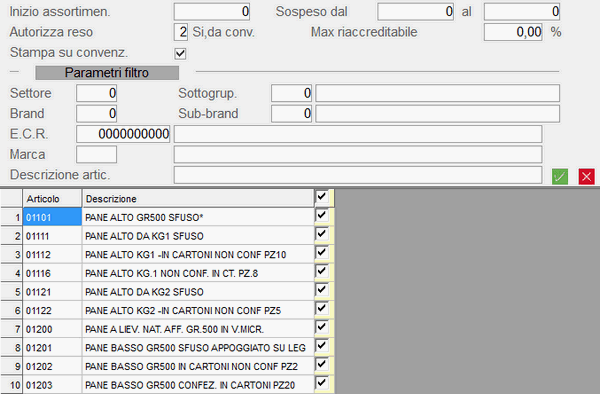Select article cell 01202
The height and width of the screenshot is (394, 600).
(x=52, y=366)
